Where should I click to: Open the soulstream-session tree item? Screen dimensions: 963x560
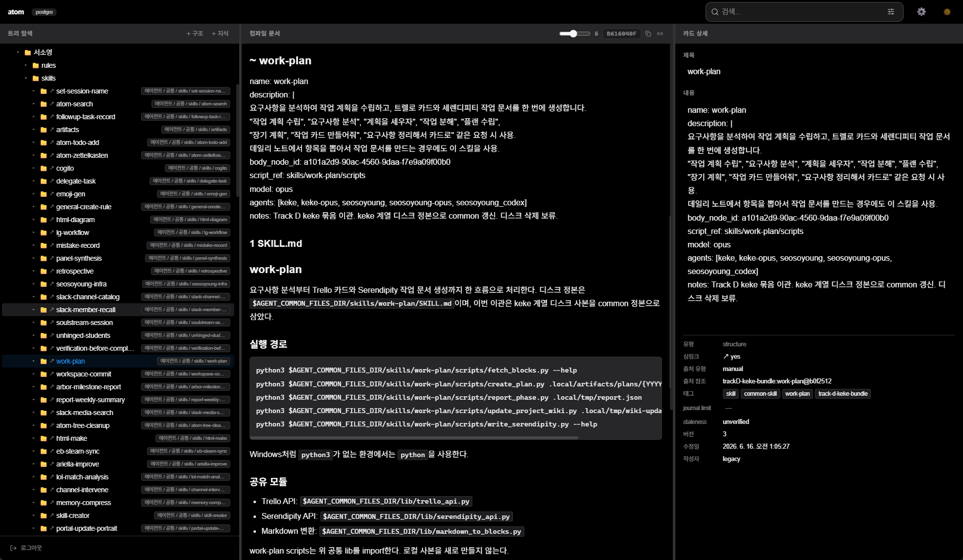pyautogui.click(x=118, y=323)
